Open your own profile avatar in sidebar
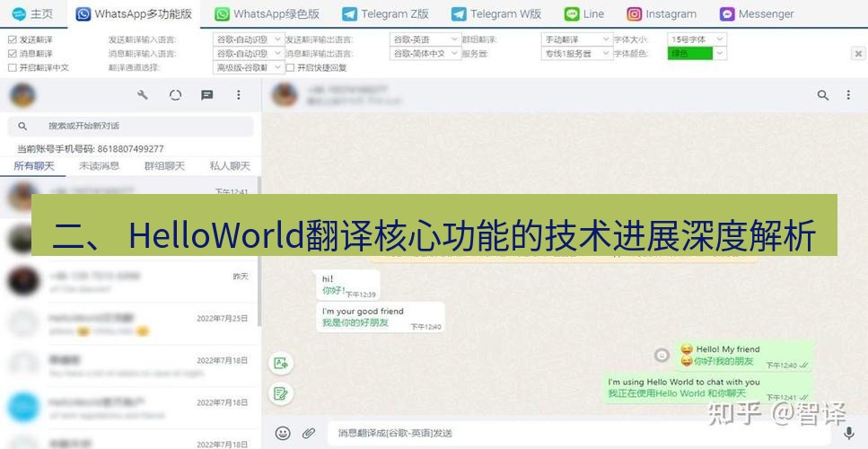The width and height of the screenshot is (868, 449). [x=22, y=95]
